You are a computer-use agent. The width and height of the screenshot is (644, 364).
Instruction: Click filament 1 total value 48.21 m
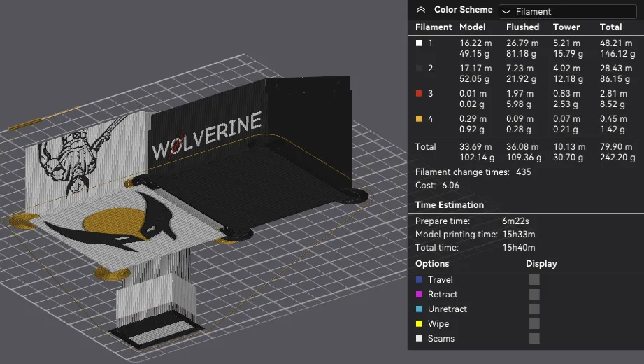click(615, 43)
